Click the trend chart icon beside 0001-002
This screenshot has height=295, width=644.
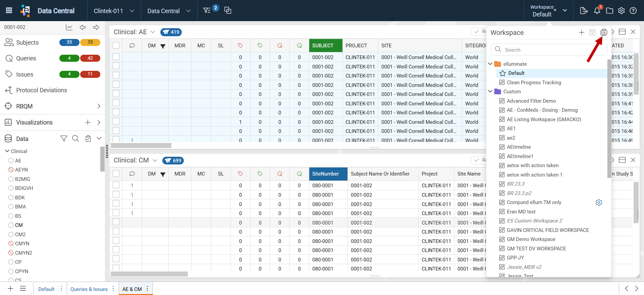69,27
